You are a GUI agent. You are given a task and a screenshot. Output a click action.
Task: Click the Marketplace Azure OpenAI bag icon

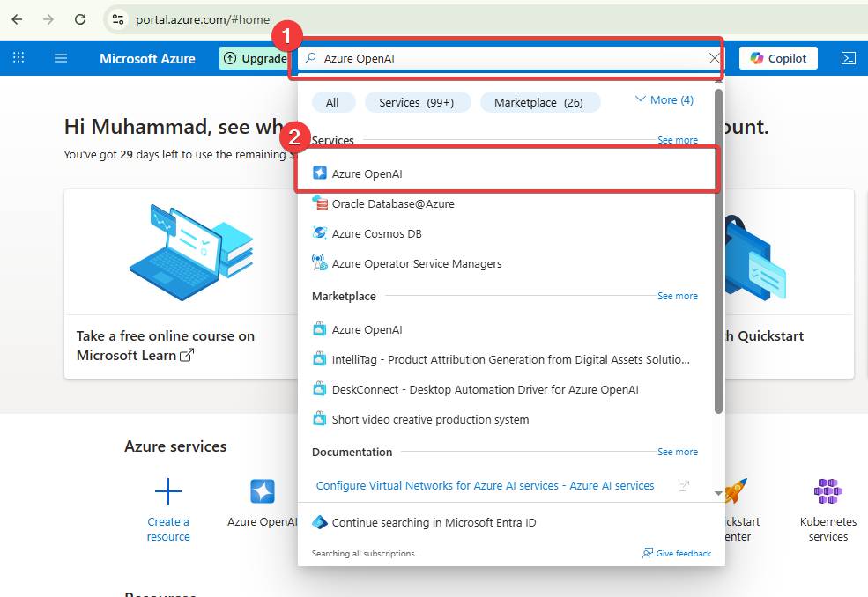(x=319, y=329)
